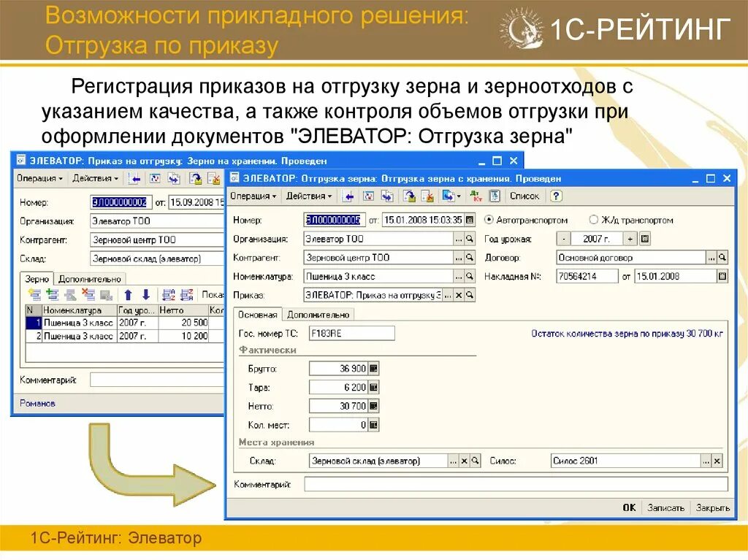Click the Гос. номер ТС field F183RE
The width and height of the screenshot is (748, 560).
pyautogui.click(x=351, y=333)
